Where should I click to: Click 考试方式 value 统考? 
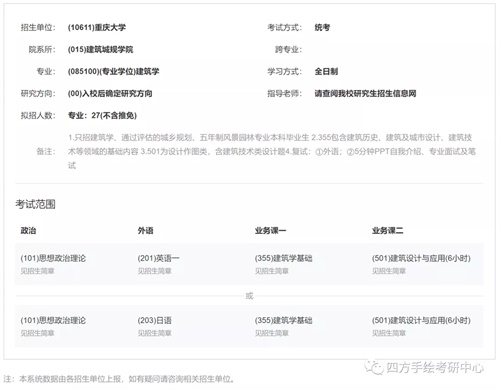[322, 27]
